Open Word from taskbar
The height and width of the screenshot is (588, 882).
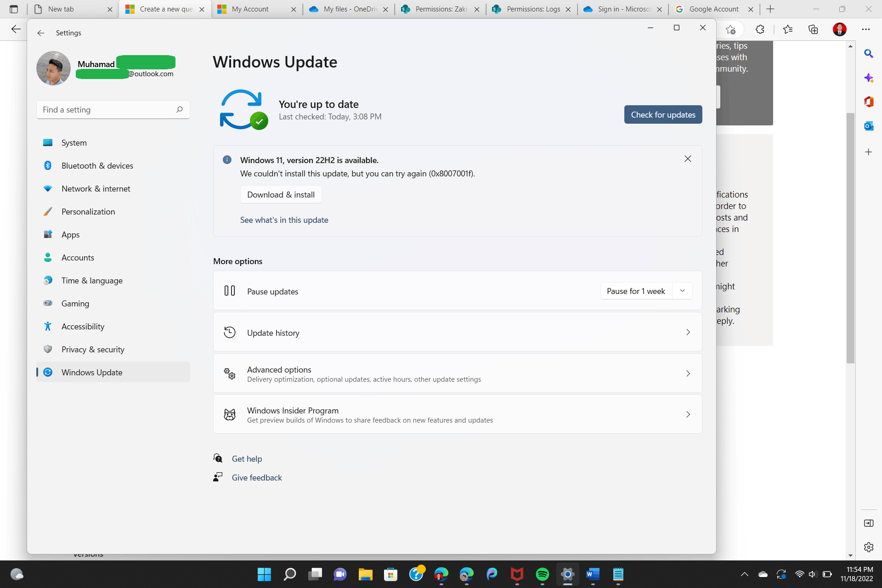pos(593,574)
